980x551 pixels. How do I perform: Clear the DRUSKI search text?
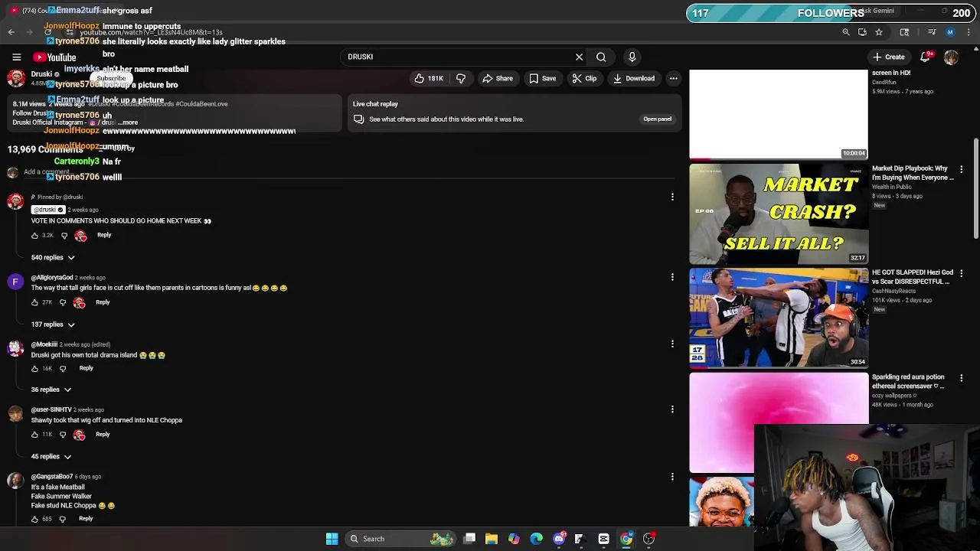[579, 57]
